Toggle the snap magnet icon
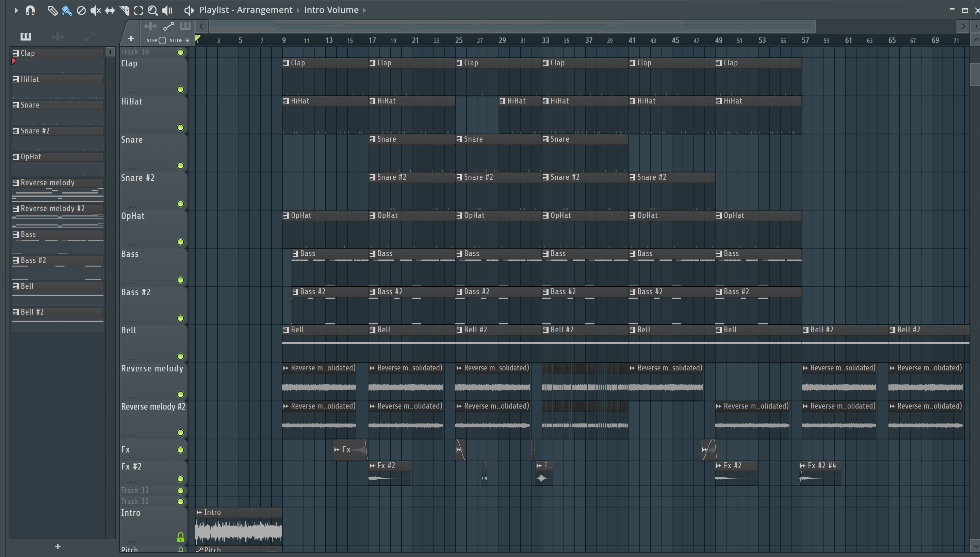The image size is (980, 557). point(30,10)
